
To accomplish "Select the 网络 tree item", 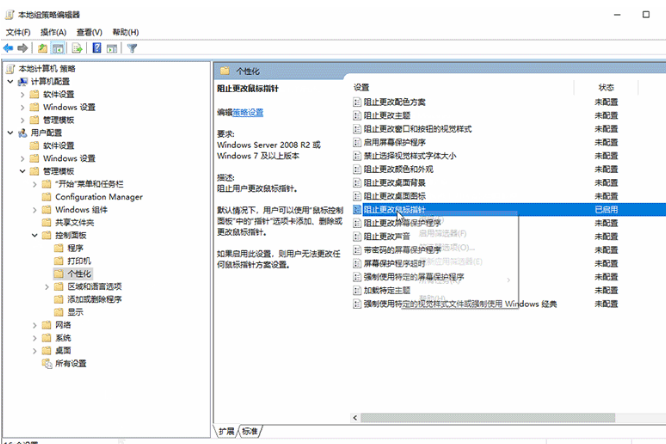I will coord(63,325).
